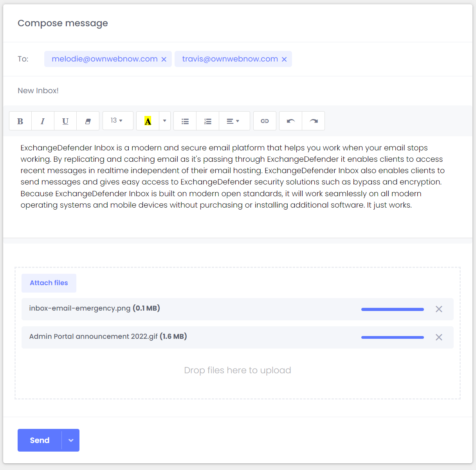Toggle bold formatting
This screenshot has width=476, height=470.
click(x=20, y=121)
